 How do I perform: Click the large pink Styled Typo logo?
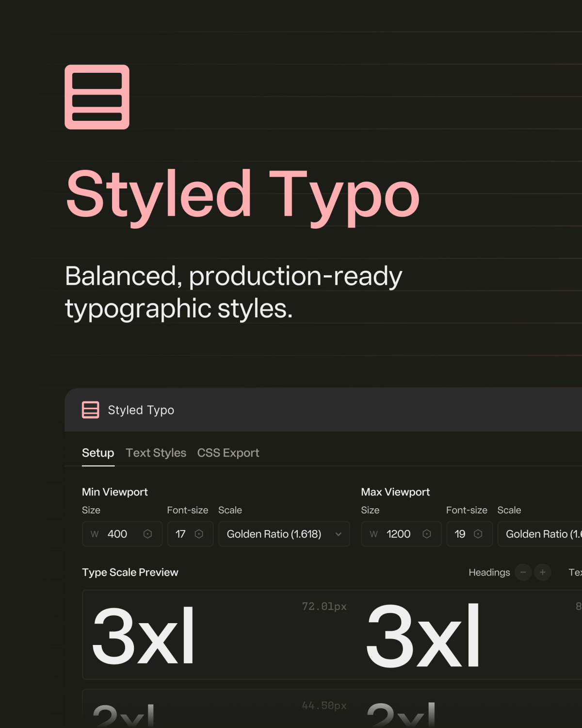point(97,97)
